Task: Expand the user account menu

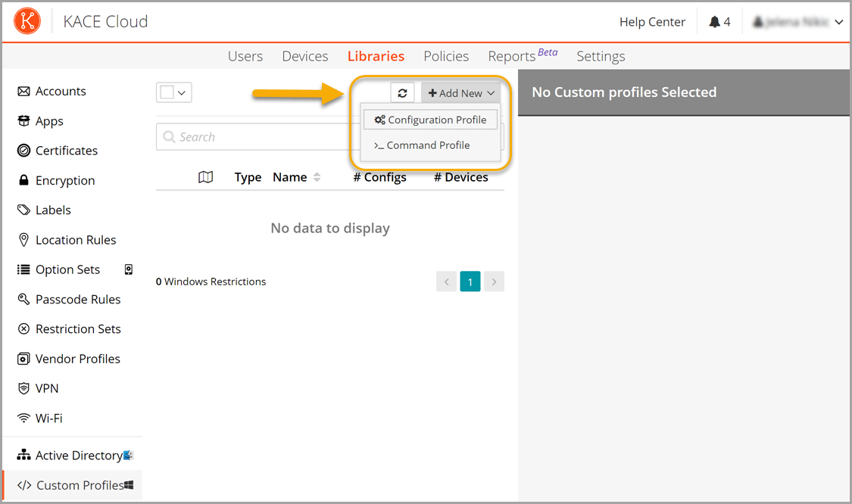Action: pyautogui.click(x=838, y=23)
